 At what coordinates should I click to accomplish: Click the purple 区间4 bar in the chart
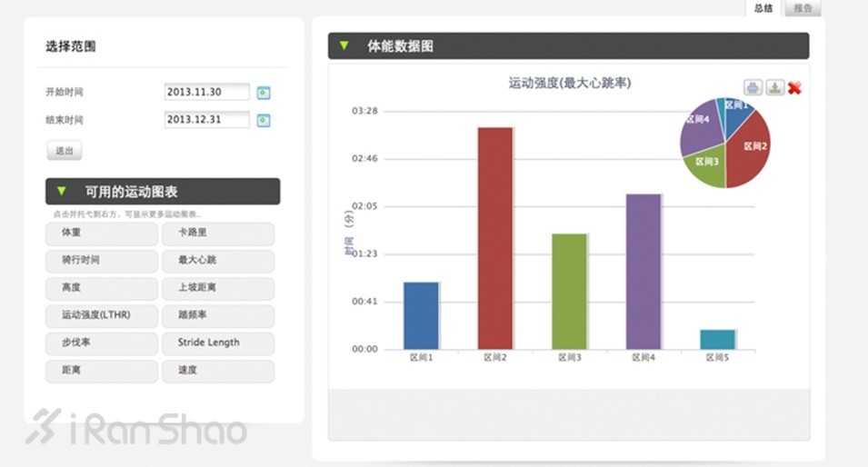tap(643, 271)
